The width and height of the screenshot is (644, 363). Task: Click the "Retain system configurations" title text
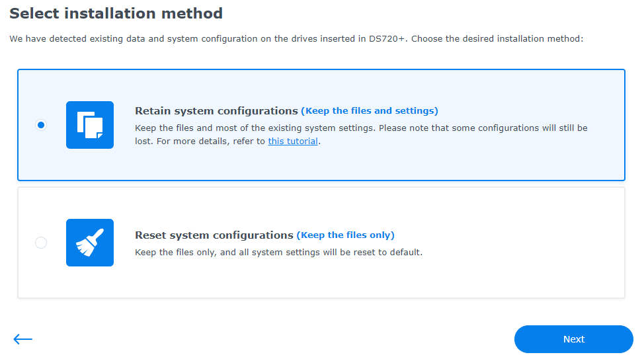[x=216, y=111]
